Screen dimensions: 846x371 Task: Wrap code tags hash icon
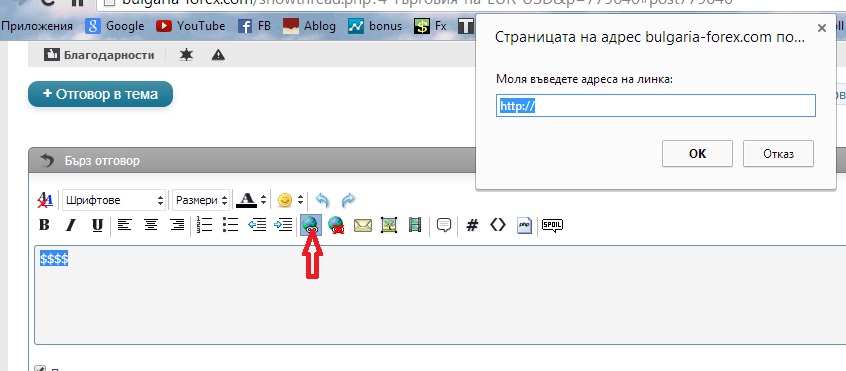click(x=472, y=225)
